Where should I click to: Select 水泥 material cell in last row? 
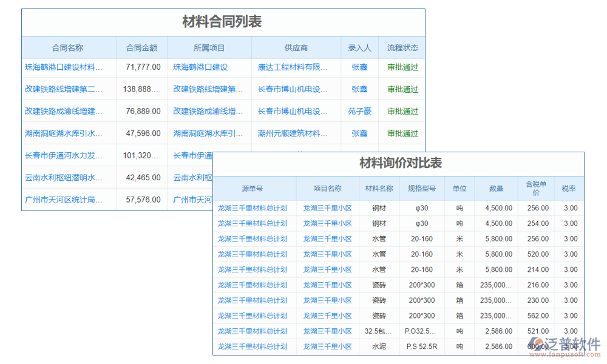[378, 346]
